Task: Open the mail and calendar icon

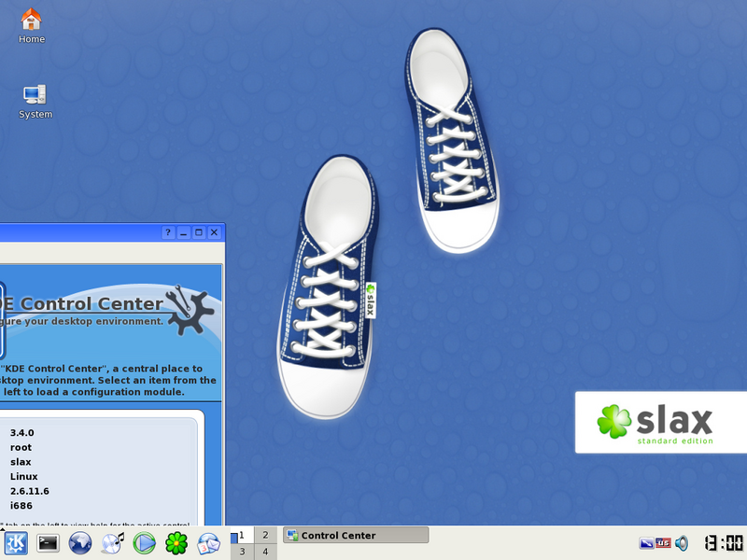Action: tap(208, 543)
